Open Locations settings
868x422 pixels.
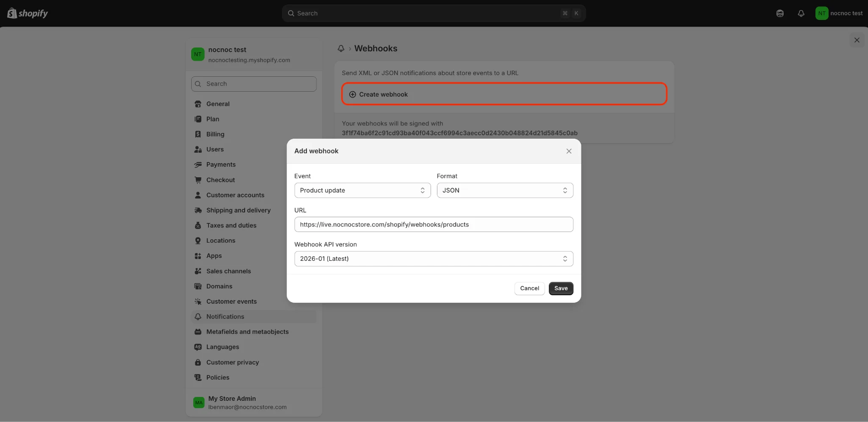[x=254, y=240]
